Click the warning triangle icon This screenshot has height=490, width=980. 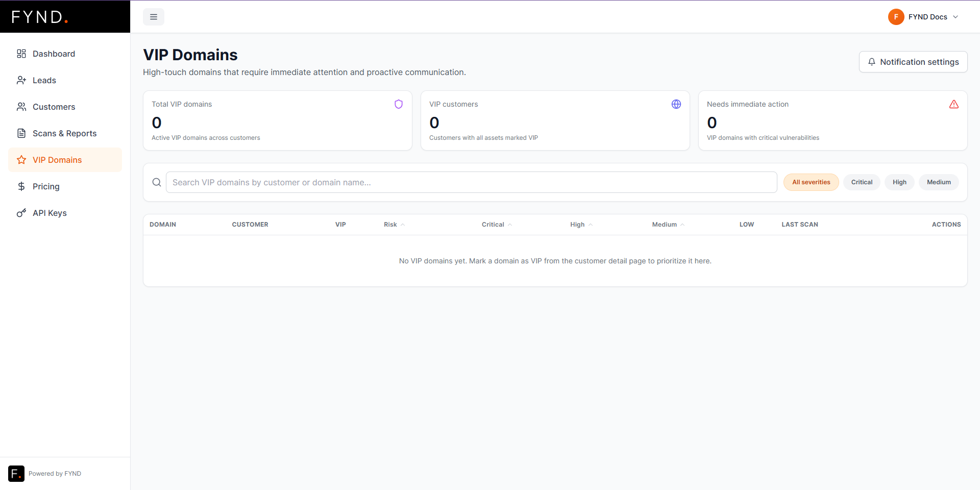click(953, 104)
